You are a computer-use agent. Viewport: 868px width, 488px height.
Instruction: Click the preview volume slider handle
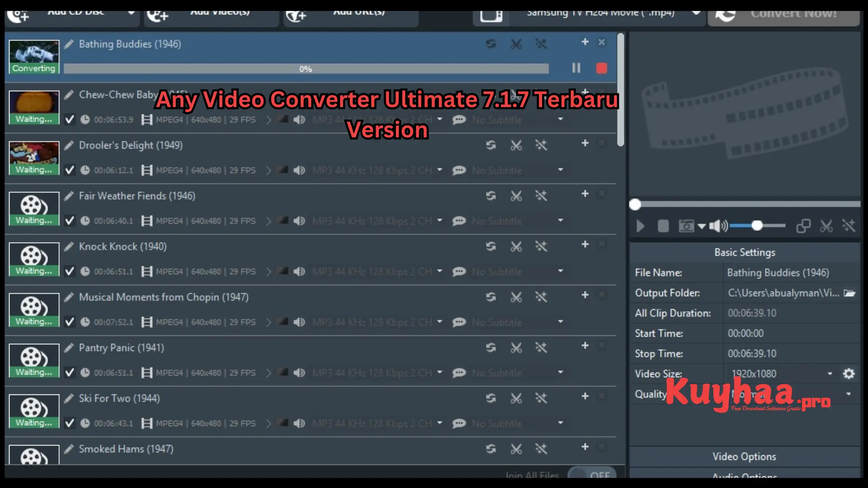tap(757, 225)
